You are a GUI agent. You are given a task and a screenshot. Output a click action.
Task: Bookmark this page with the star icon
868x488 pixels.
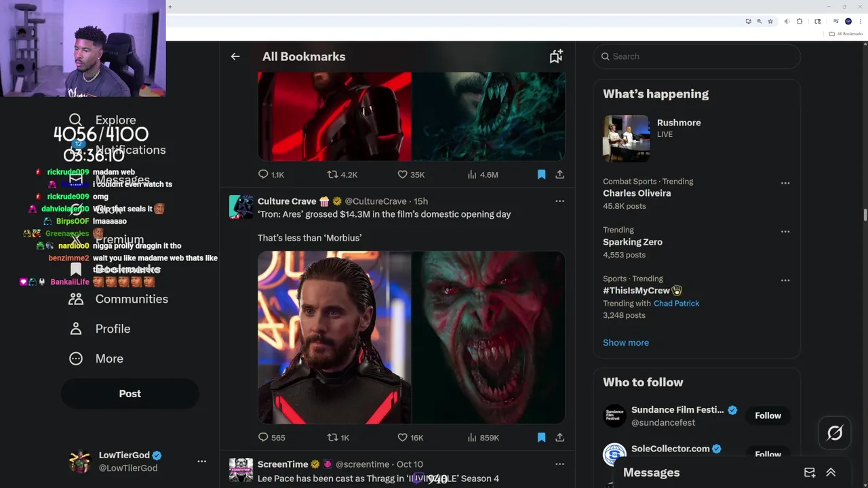pos(770,22)
